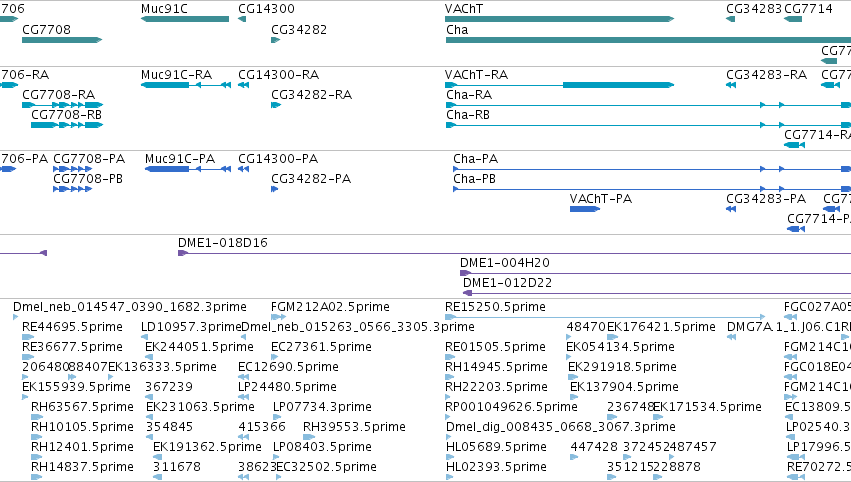Select the EK191362.5prime EST label
This screenshot has height=482, width=851.
(x=207, y=447)
